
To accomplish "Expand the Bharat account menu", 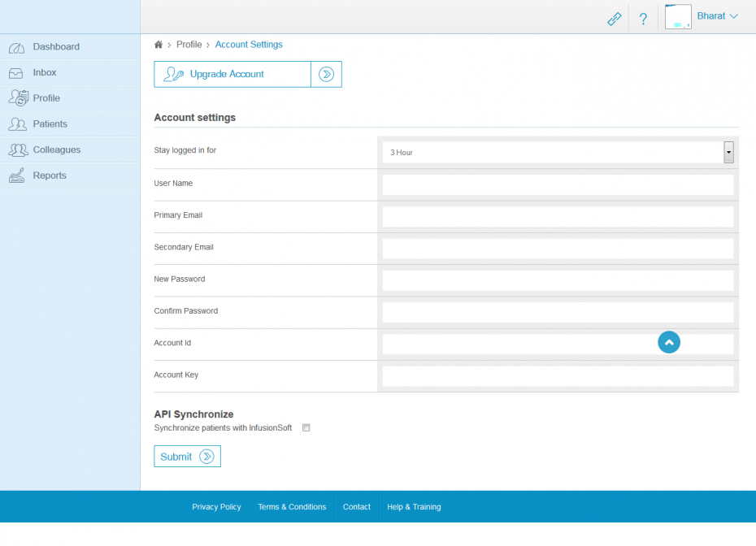I will (x=717, y=15).
